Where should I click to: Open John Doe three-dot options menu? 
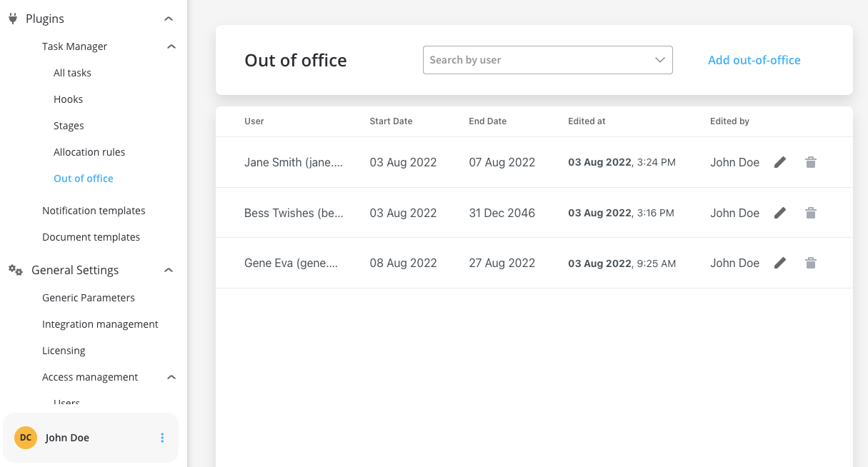(x=162, y=438)
